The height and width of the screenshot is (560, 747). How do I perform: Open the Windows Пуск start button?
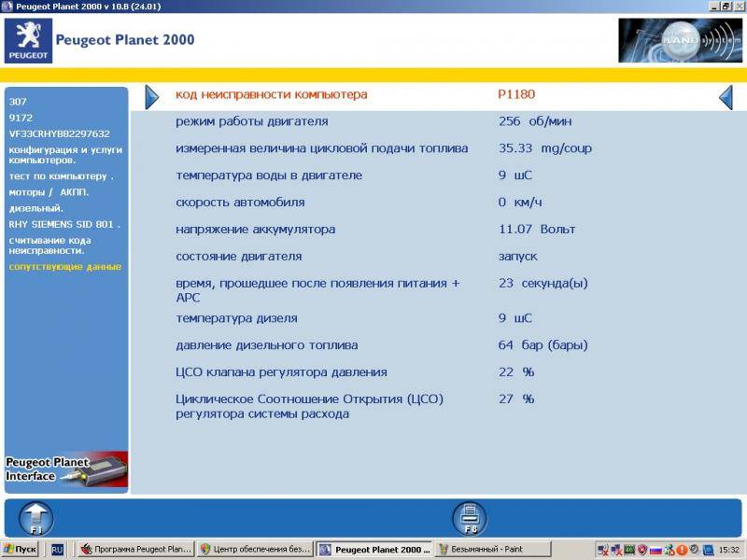click(x=21, y=550)
